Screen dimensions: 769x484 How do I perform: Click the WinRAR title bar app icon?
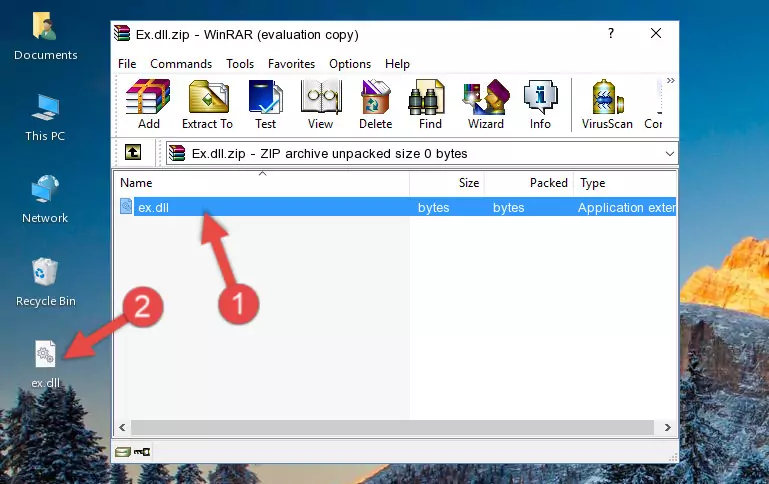click(x=122, y=34)
